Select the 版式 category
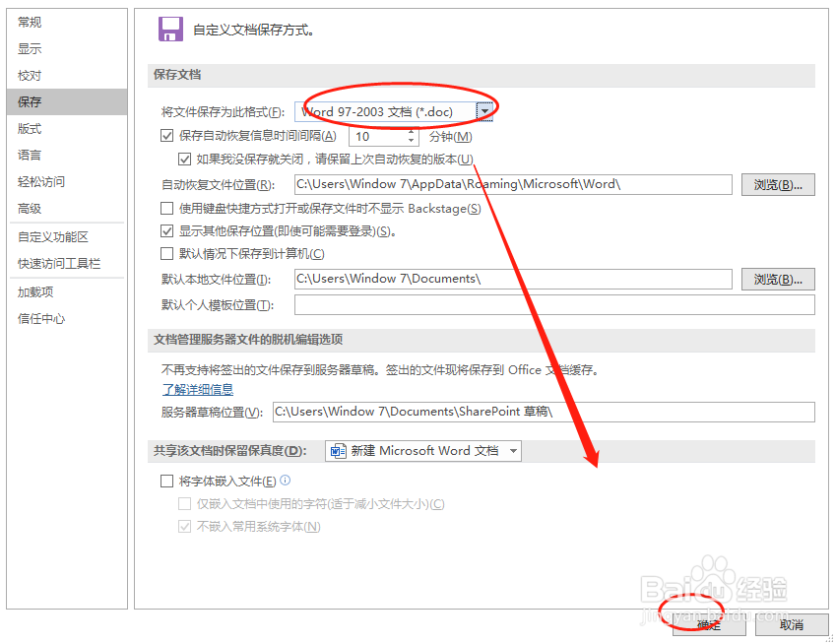The width and height of the screenshot is (835, 644). click(67, 128)
